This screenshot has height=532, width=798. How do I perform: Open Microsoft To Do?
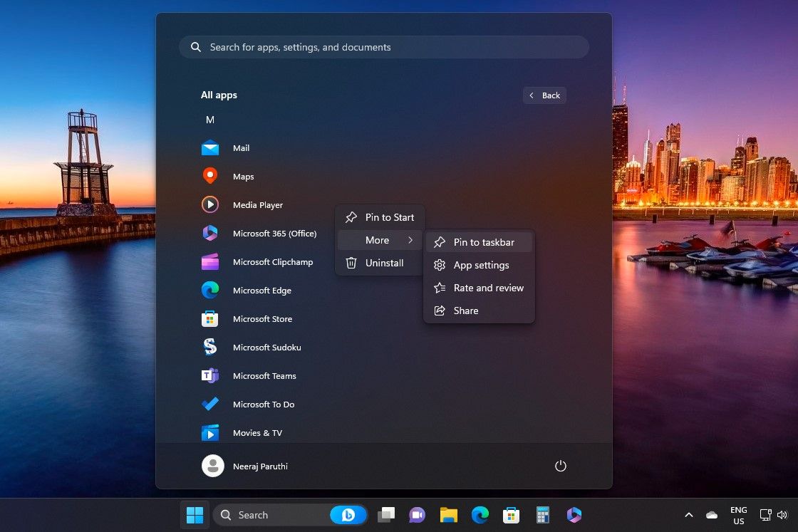264,404
